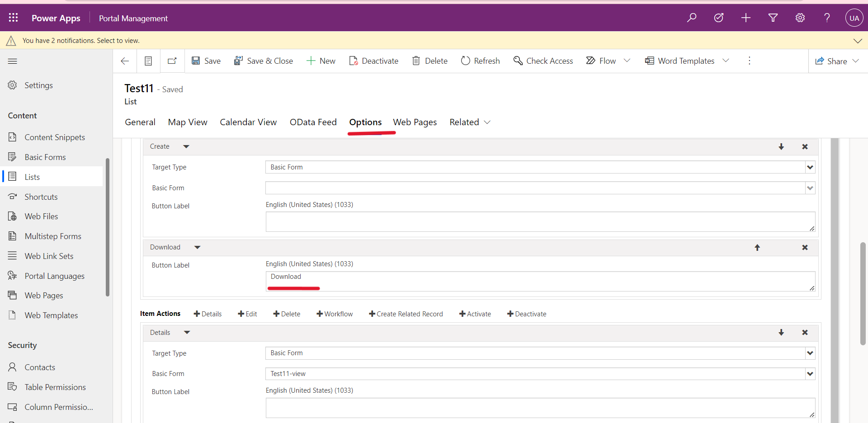Viewport: 868px width, 423px height.
Task: Collapse the Download action section
Action: tap(198, 247)
